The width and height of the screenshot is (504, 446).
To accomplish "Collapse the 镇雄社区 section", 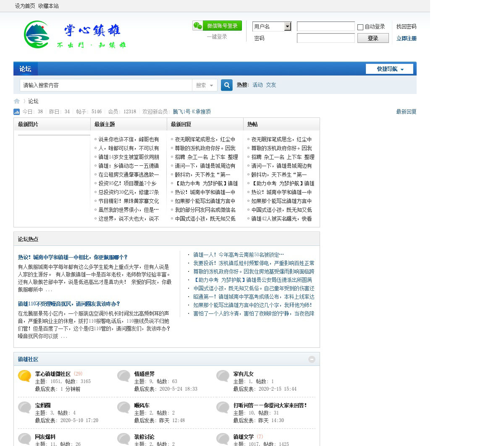I will tap(312, 359).
